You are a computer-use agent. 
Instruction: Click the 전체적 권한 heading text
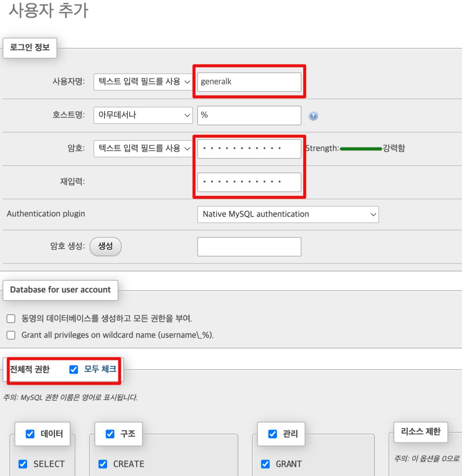tap(30, 369)
